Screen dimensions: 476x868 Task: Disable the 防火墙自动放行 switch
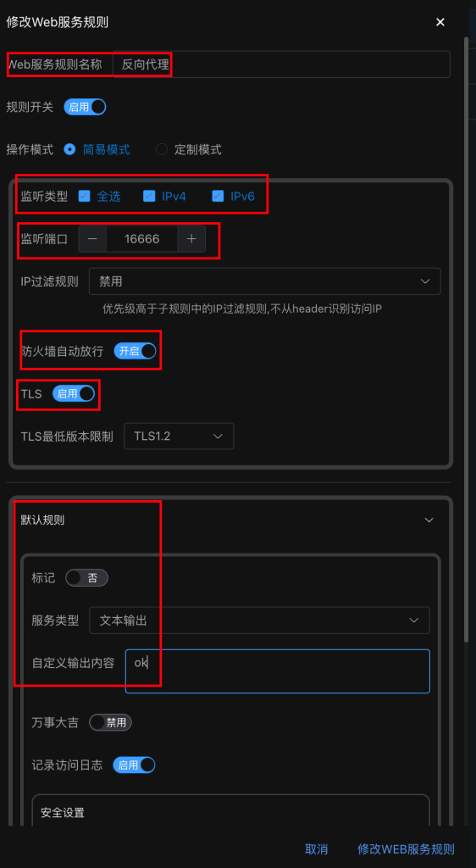(x=135, y=351)
